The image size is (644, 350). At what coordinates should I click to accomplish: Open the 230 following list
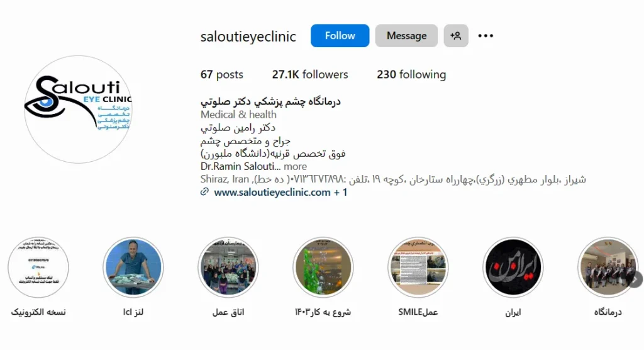click(x=411, y=74)
